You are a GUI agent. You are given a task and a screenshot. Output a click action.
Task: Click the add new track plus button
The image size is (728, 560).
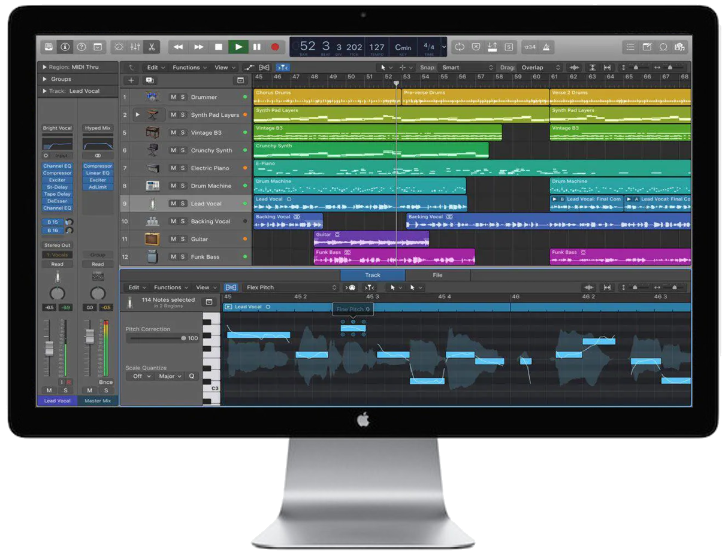(x=131, y=80)
